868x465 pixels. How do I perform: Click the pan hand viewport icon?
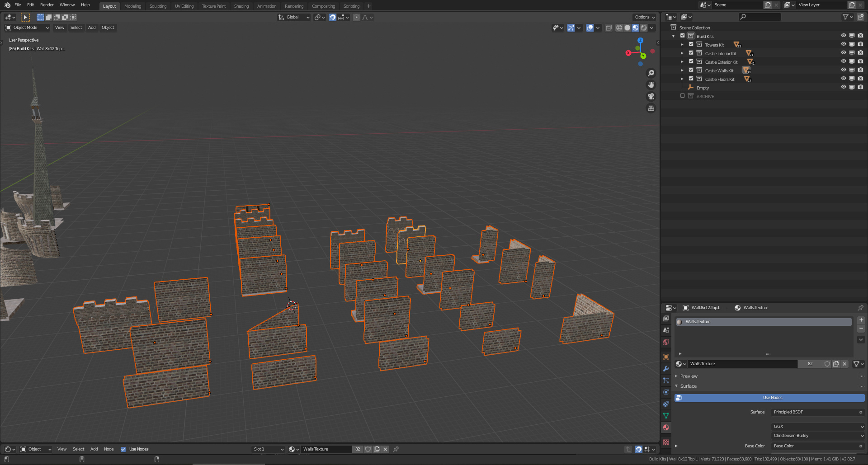[651, 85]
